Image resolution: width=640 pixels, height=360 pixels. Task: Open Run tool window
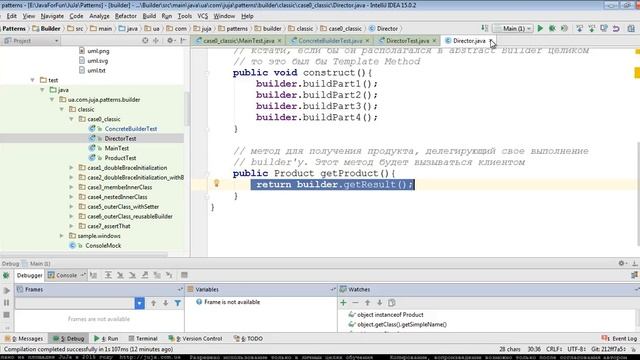(106, 339)
